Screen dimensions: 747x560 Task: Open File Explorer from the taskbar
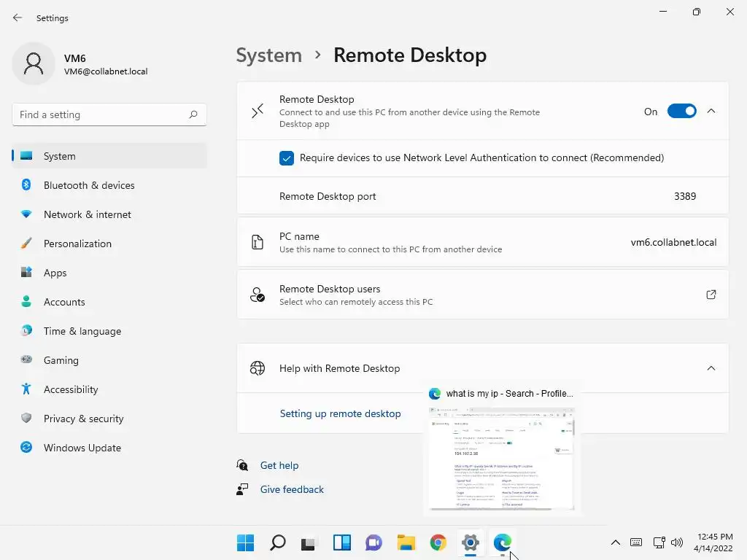406,542
